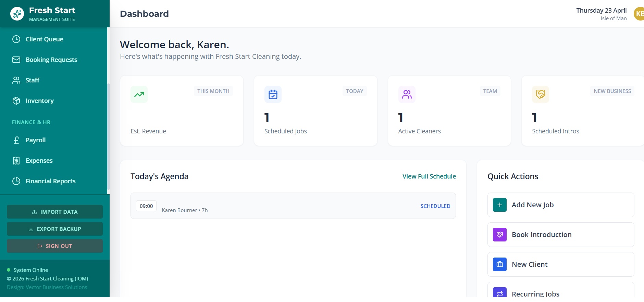
Task: Click the Scheduled Intros handshake icon
Action: pos(541,94)
